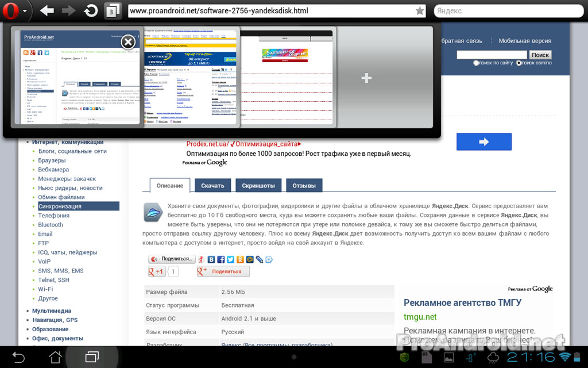Switch to the Скриншоты tab
Viewport: 588px width, 368px height.
tap(258, 186)
